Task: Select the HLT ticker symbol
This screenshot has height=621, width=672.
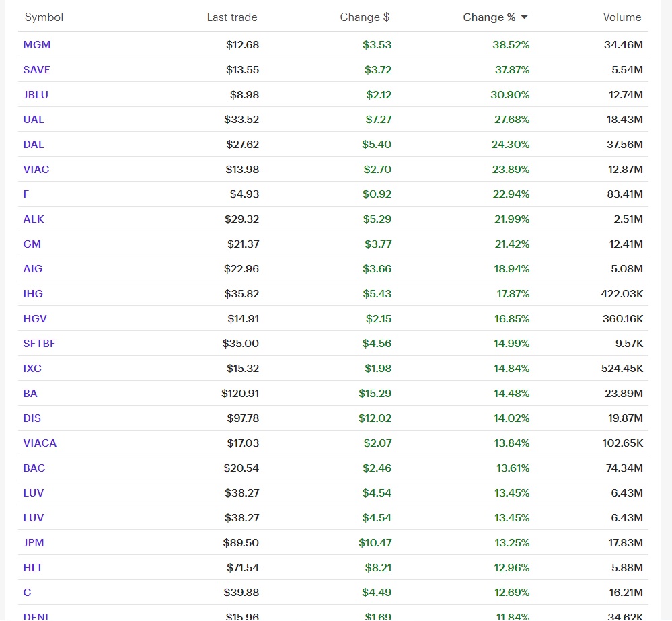Action: [32, 567]
